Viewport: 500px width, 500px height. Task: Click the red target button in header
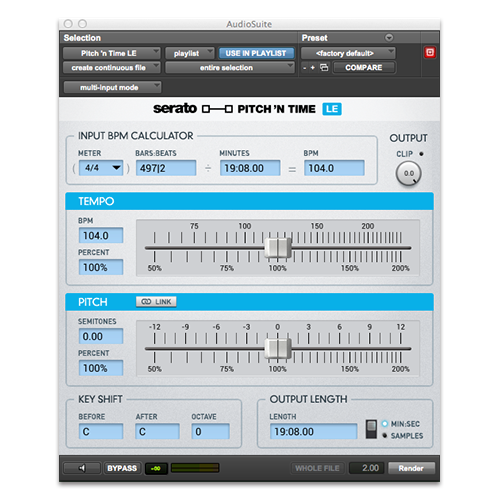coord(430,53)
